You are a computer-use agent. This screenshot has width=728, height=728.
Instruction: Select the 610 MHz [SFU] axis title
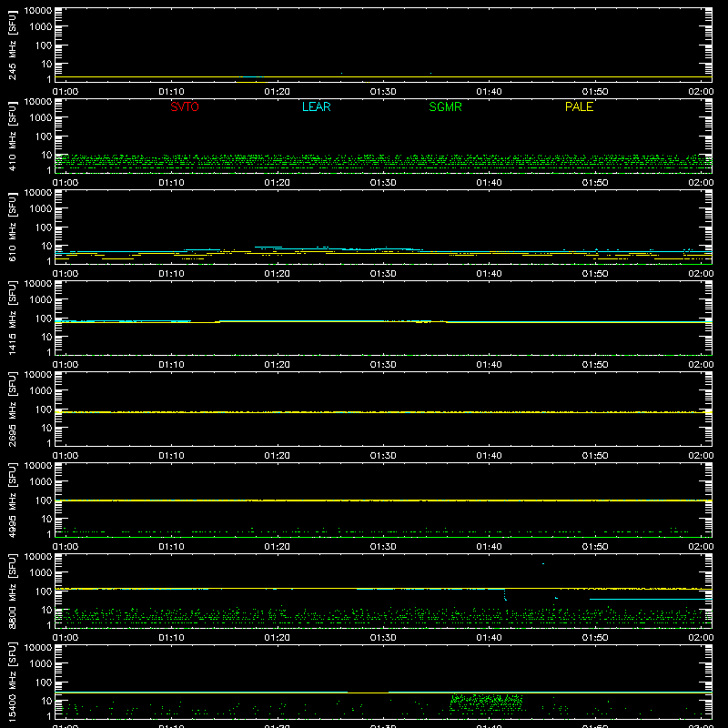tap(12, 227)
